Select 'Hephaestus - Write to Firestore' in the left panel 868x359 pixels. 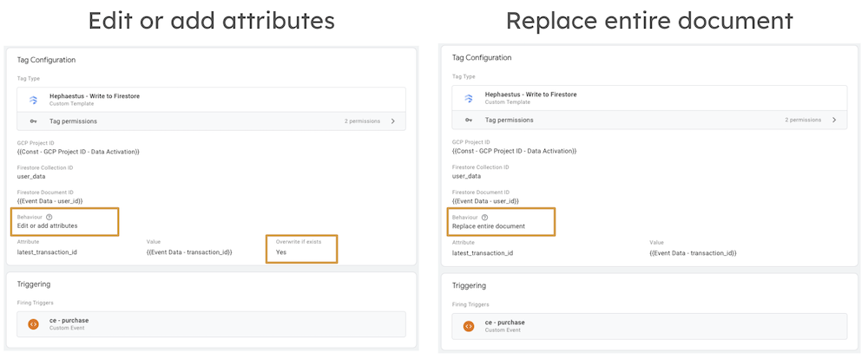[95, 96]
